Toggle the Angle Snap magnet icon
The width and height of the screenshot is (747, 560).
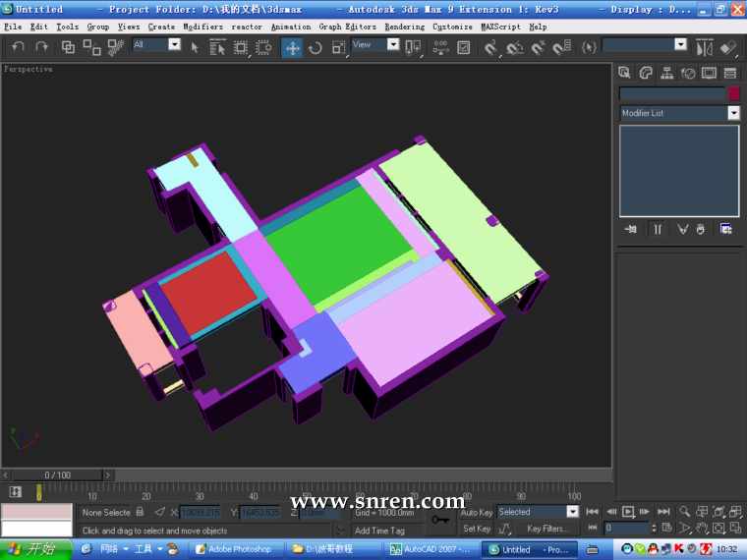514,47
